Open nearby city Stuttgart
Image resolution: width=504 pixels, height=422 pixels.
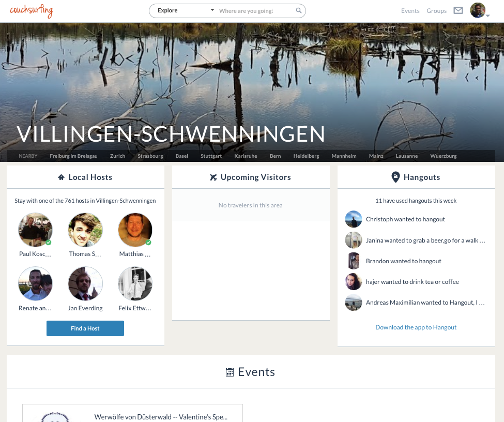point(211,156)
